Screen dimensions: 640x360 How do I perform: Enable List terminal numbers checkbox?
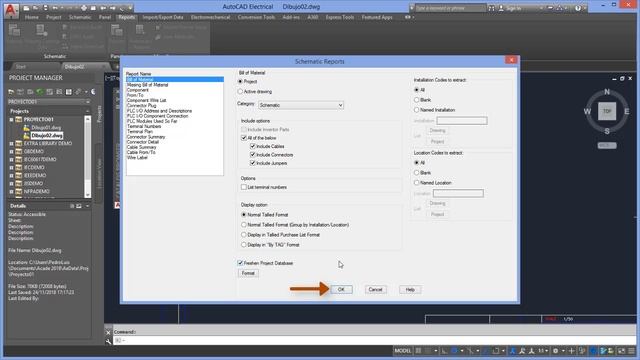(x=244, y=187)
